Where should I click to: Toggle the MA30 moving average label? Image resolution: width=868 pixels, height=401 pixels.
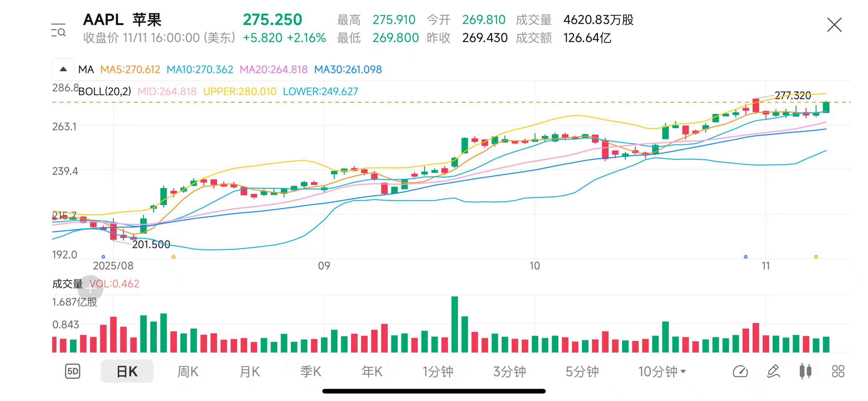pyautogui.click(x=348, y=70)
